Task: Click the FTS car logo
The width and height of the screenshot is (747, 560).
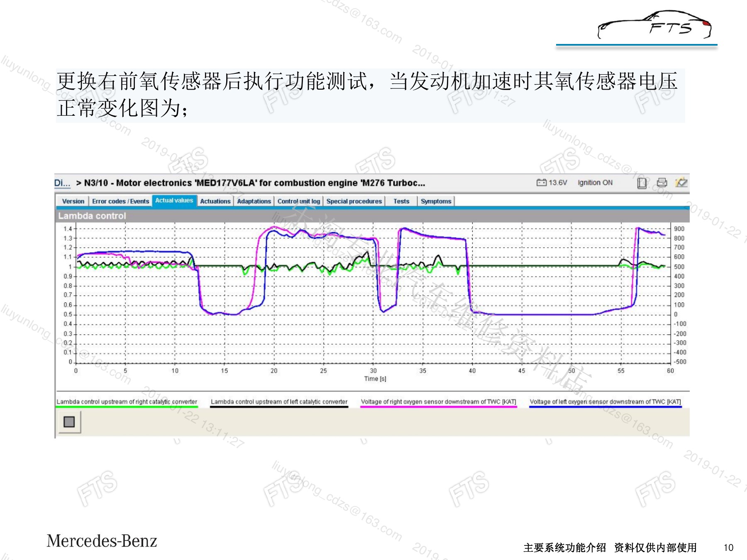Action: point(654,25)
